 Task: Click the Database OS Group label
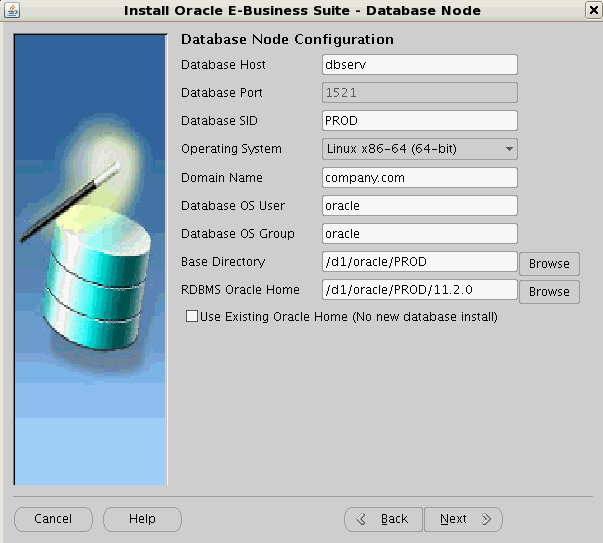coord(238,234)
